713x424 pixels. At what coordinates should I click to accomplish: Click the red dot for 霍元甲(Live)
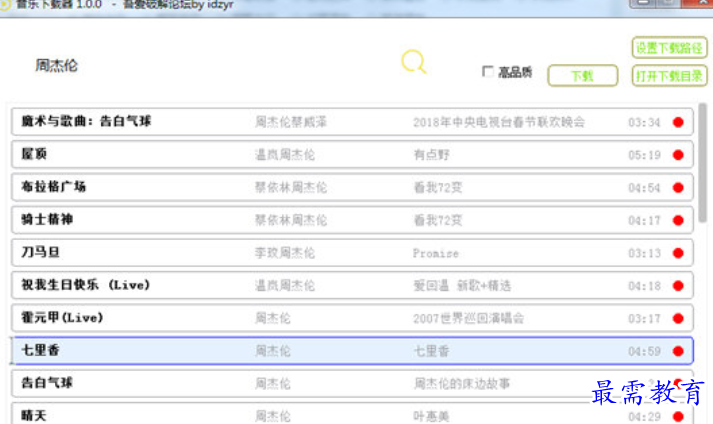pos(678,318)
